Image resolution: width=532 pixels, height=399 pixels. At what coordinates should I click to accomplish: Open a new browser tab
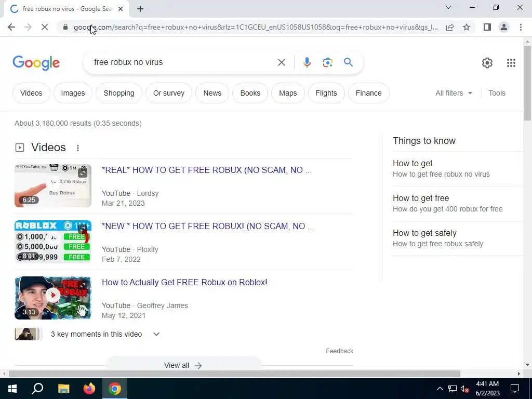140,9
